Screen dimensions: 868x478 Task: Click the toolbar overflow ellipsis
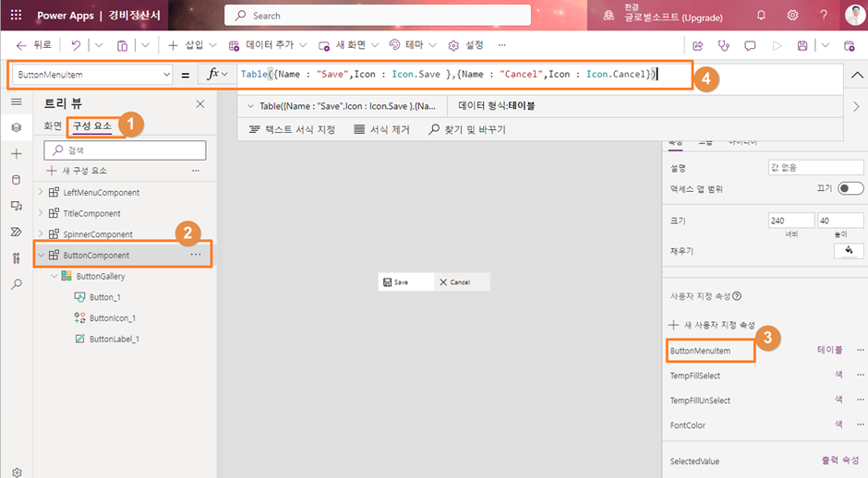501,45
